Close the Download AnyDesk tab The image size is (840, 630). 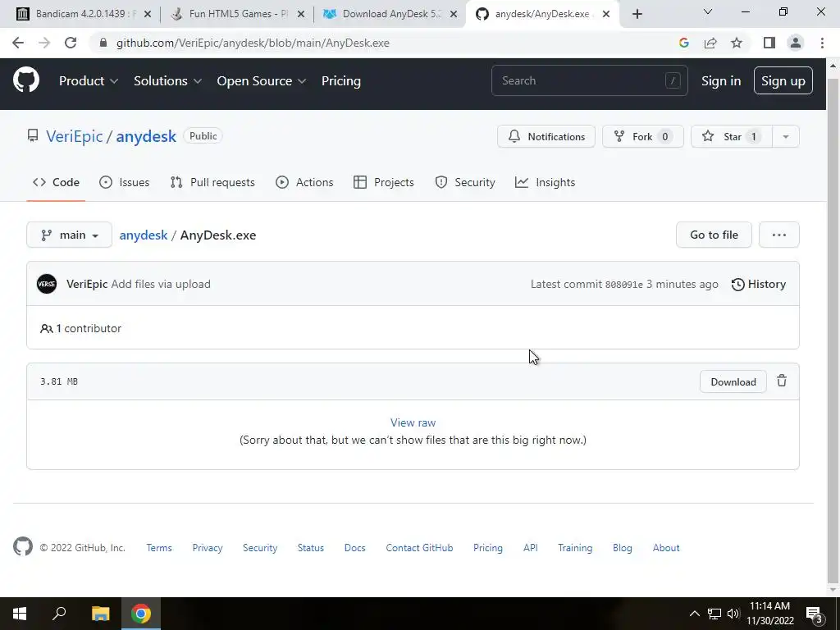454,14
